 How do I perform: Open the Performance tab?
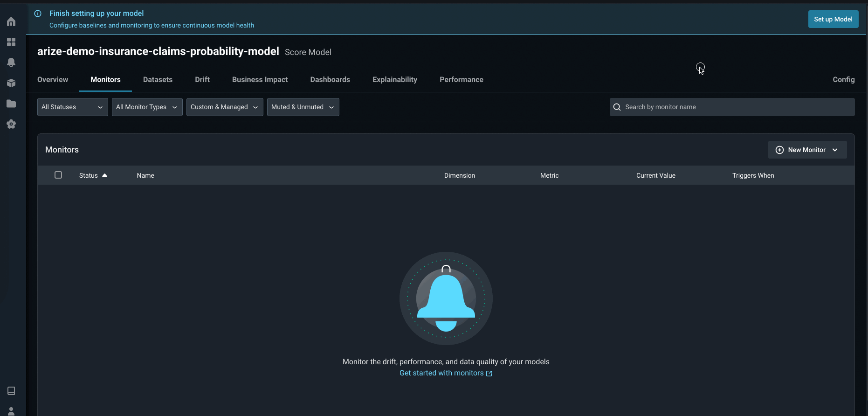point(462,80)
